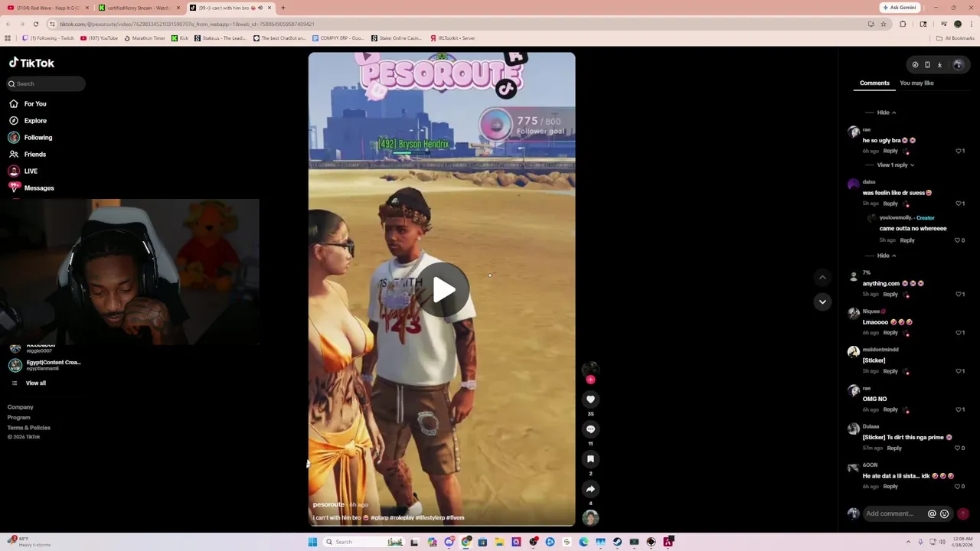Switch to the certifiedHenry Stream tab
Viewport: 980px width, 551px height.
(139, 8)
